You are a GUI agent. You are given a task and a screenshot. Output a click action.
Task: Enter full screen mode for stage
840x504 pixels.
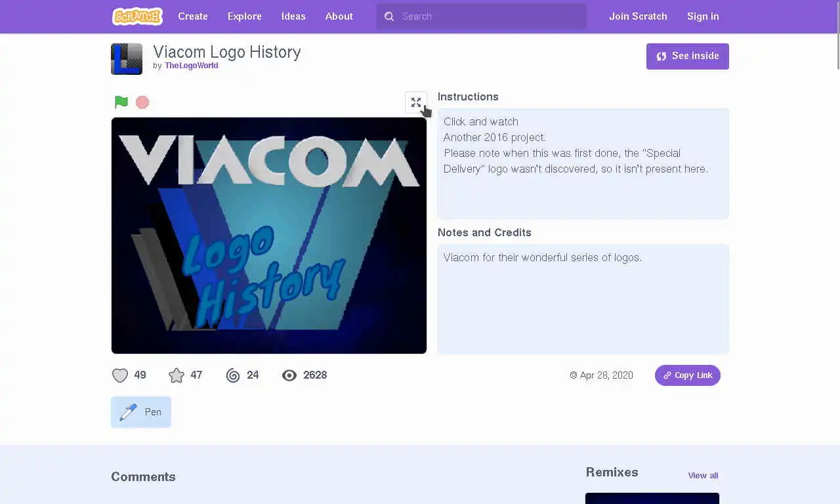416,102
